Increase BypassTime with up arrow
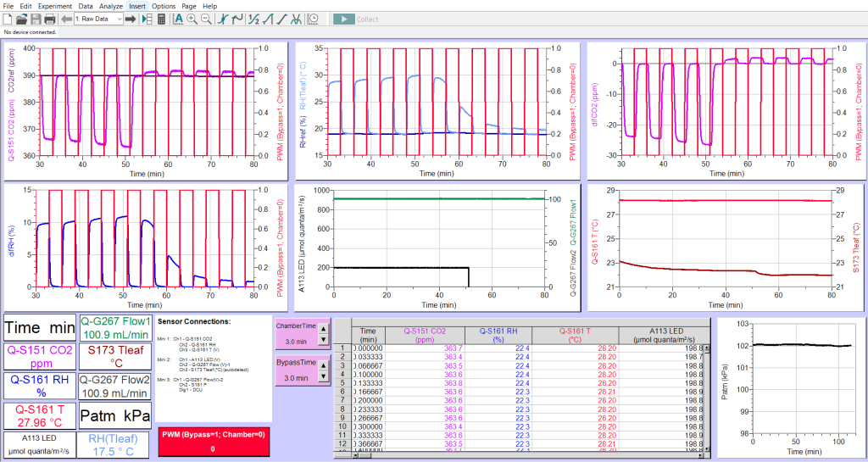868x462 pixels. pyautogui.click(x=322, y=367)
